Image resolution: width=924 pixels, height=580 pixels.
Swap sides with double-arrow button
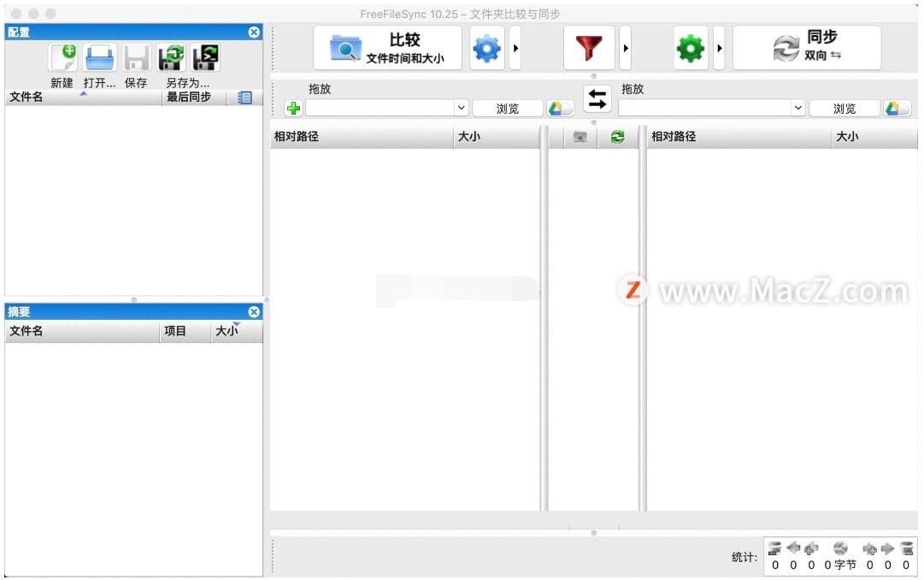[x=597, y=98]
